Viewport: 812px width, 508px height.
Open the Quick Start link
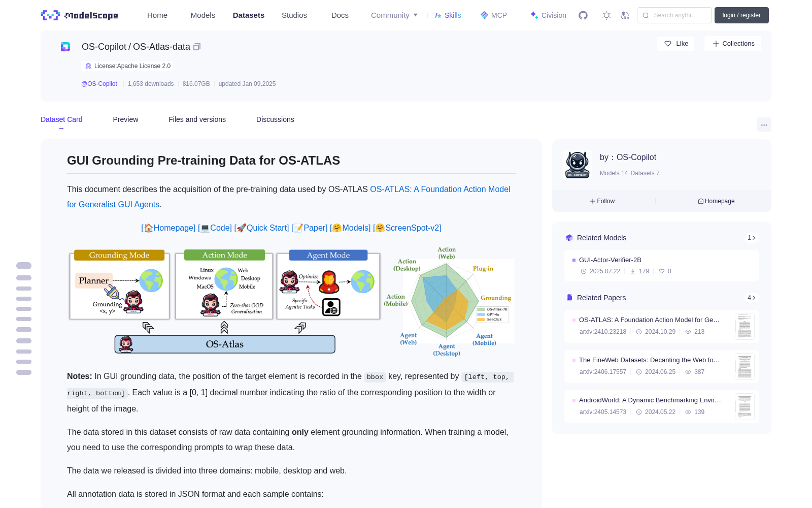point(263,228)
